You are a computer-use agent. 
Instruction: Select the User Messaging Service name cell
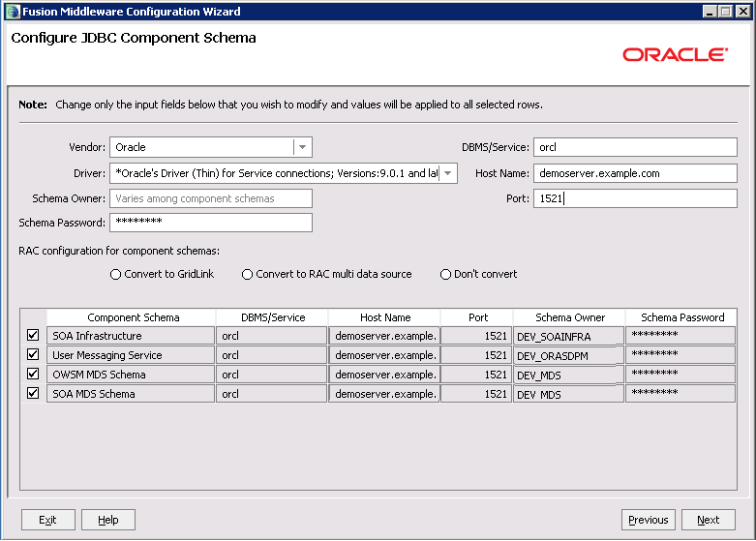click(x=131, y=355)
